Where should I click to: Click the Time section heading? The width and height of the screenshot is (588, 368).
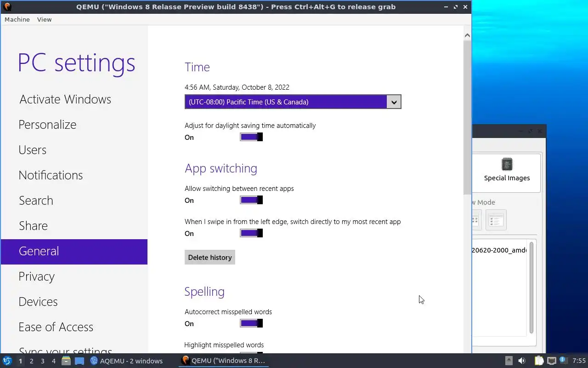coord(197,67)
